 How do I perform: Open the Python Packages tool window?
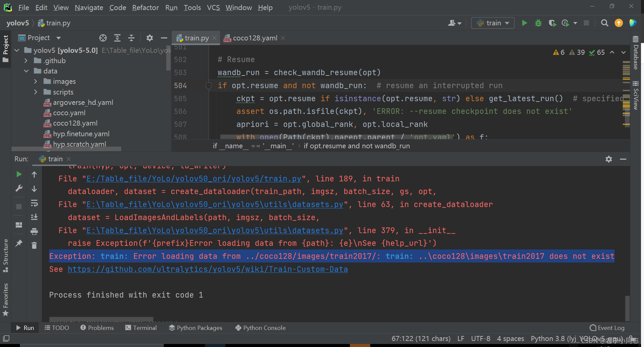(196, 328)
